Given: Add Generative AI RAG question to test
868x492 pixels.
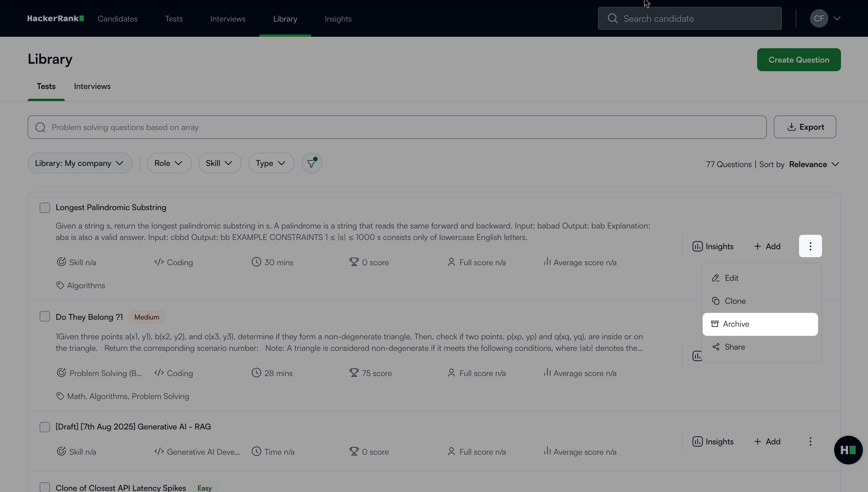Looking at the screenshot, I should [767, 441].
